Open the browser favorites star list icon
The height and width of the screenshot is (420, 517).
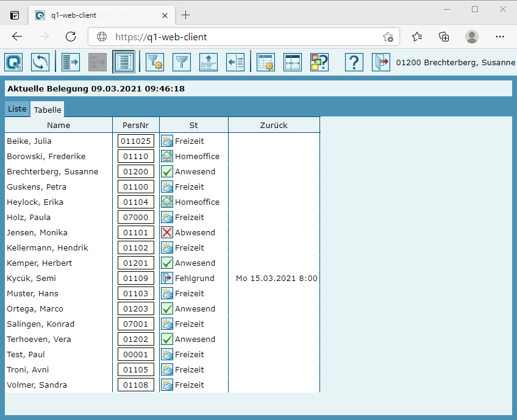tap(417, 37)
